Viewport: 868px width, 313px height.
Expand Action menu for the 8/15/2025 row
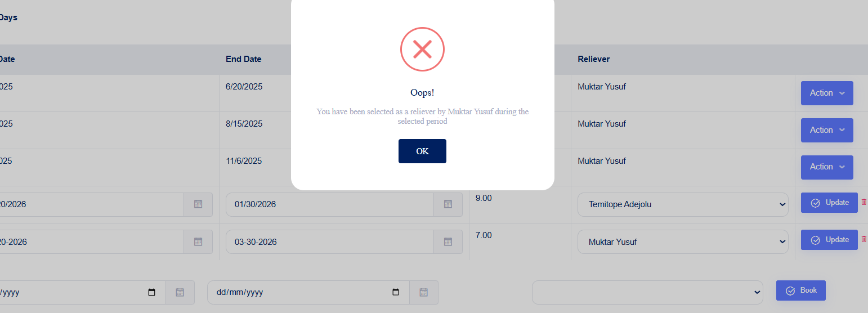(x=827, y=130)
